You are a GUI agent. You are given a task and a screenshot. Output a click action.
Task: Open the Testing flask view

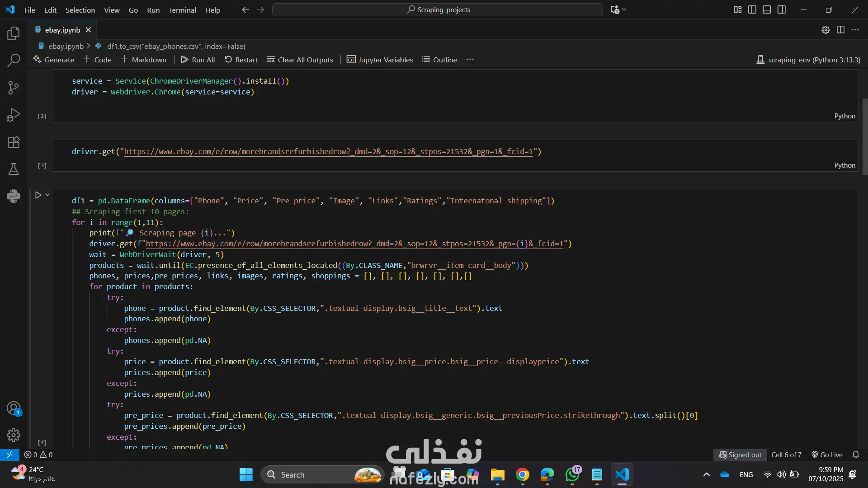click(14, 169)
